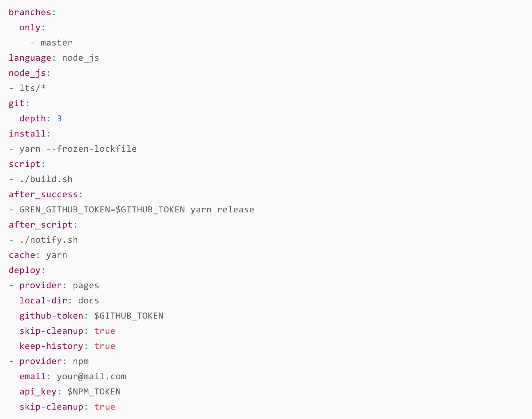Click the 'true' value after keep-history
The width and height of the screenshot is (532, 419).
pos(105,346)
